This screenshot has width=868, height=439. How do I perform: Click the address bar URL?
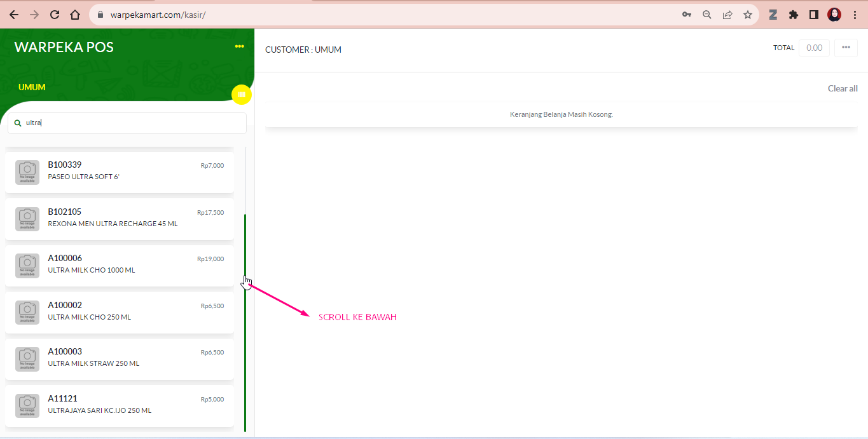coord(158,15)
